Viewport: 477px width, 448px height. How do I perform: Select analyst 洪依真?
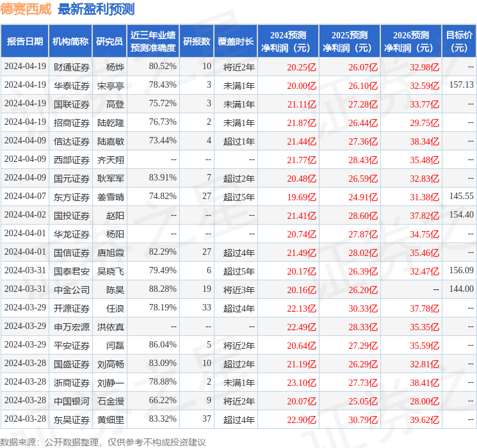pos(111,327)
